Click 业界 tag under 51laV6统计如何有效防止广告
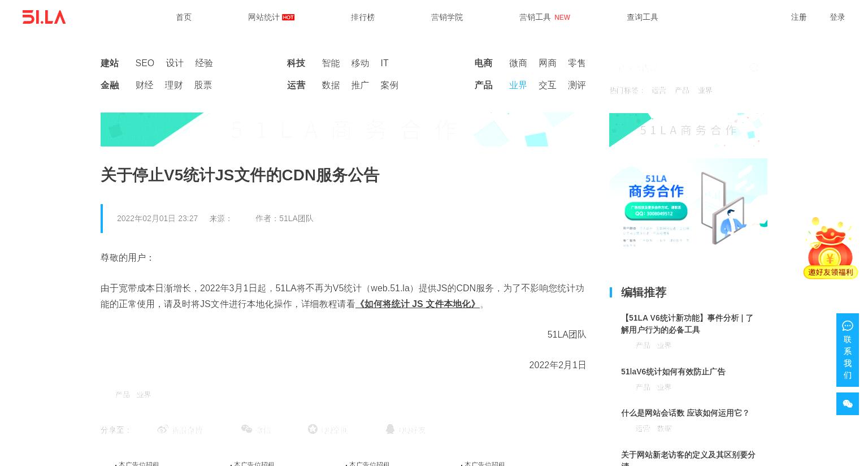Viewport: 868px width, 466px height. [x=664, y=387]
